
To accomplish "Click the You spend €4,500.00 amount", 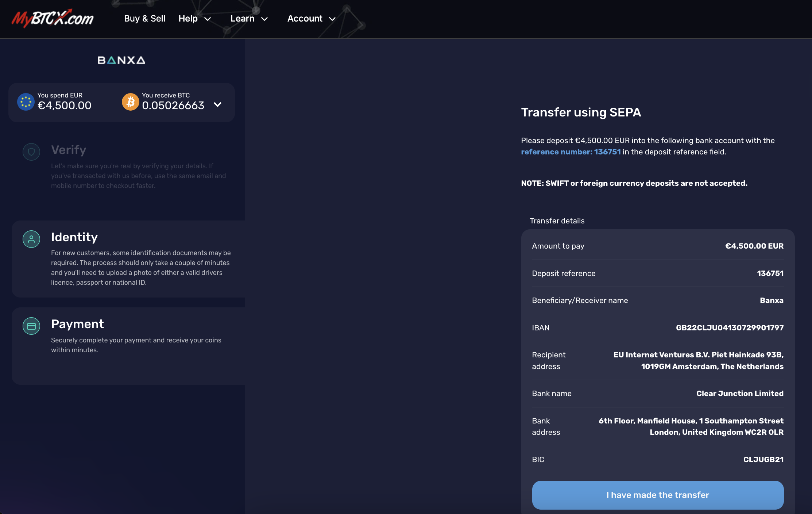I will tap(65, 106).
